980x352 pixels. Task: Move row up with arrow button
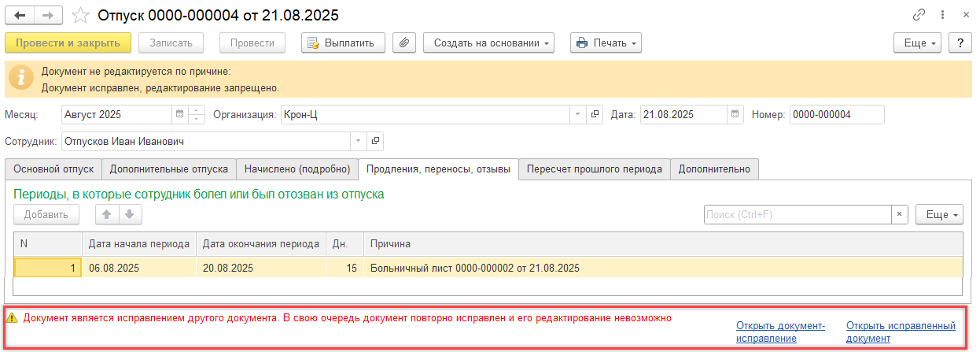[107, 214]
